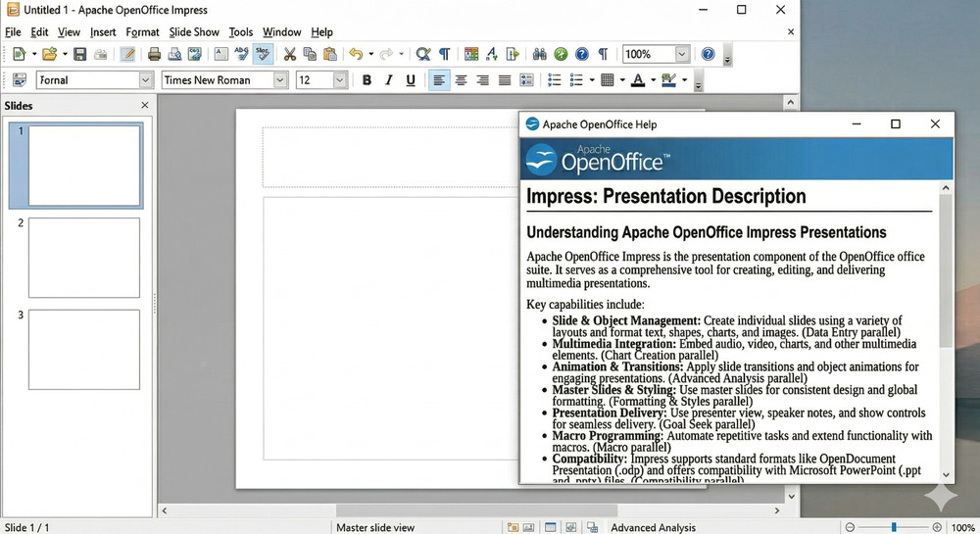Select slide 1 thumbnail
Viewport: 980px width, 534px height.
pos(84,166)
